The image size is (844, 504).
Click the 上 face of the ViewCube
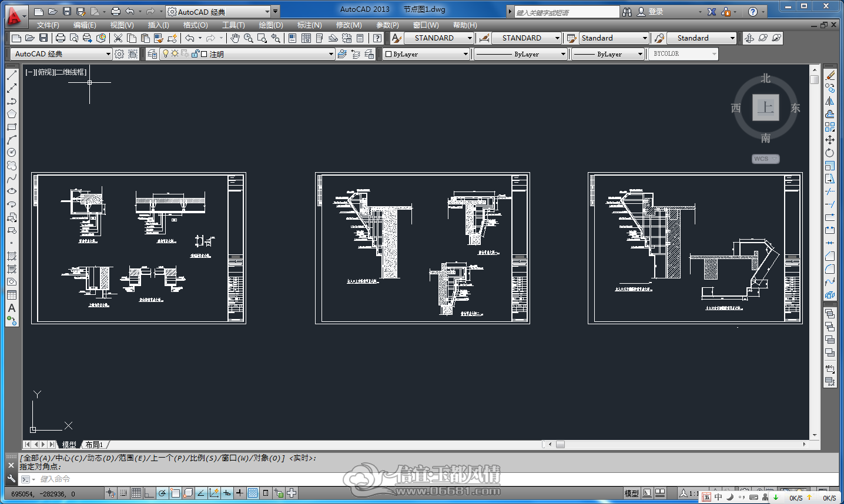[766, 107]
